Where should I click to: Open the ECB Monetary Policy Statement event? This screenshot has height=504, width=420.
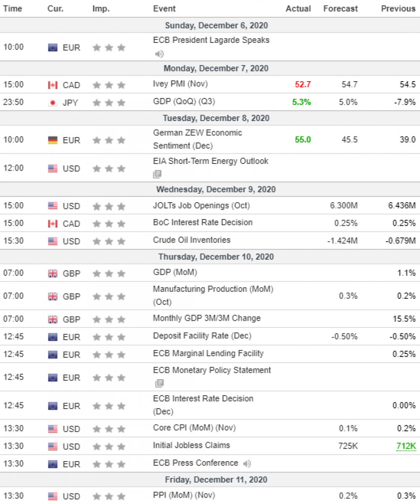[212, 370]
